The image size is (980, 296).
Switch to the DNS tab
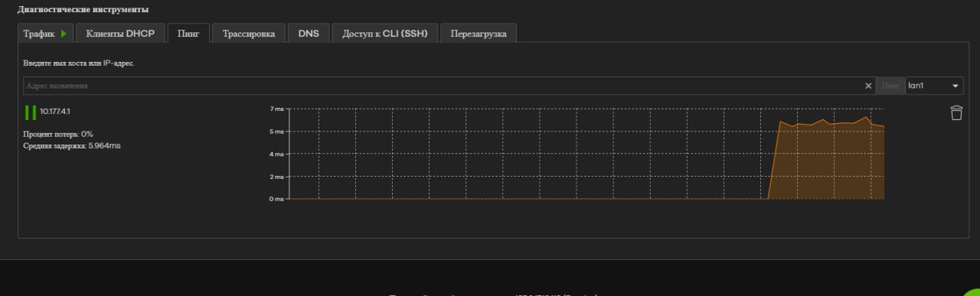tap(309, 34)
